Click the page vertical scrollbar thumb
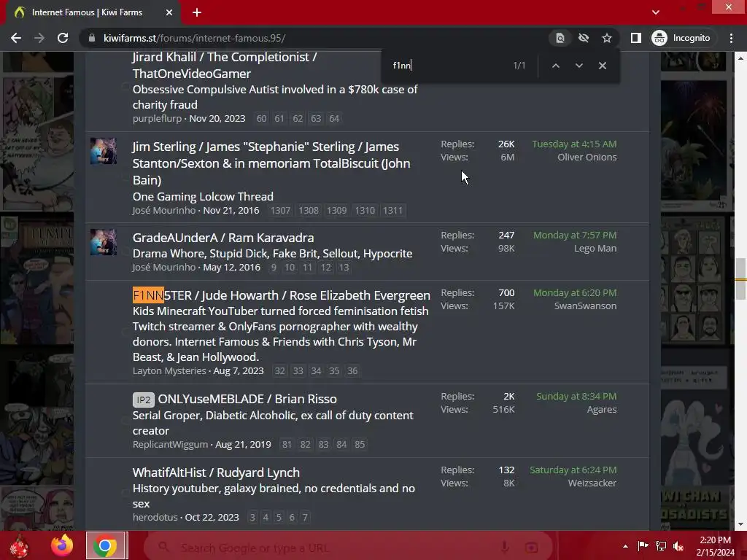747x560 pixels. tap(740, 279)
